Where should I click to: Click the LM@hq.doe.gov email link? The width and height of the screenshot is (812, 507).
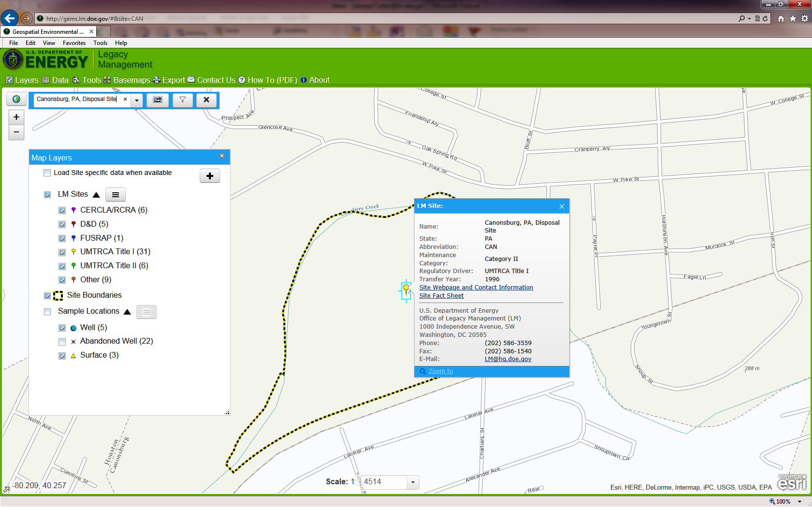[x=508, y=359]
